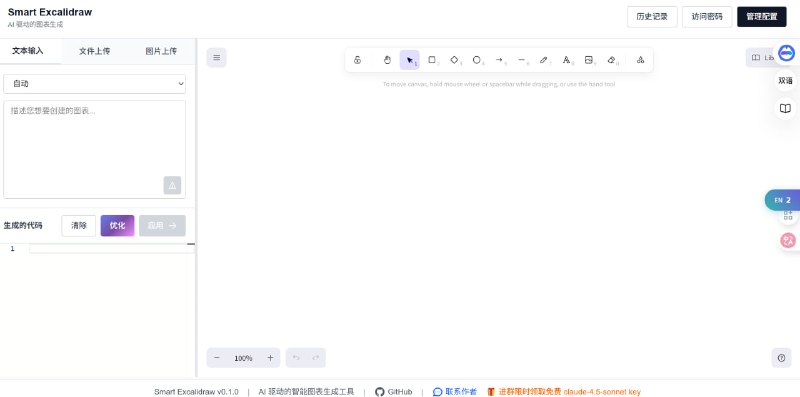
Task: Open 管理配置 settings
Action: [x=762, y=16]
